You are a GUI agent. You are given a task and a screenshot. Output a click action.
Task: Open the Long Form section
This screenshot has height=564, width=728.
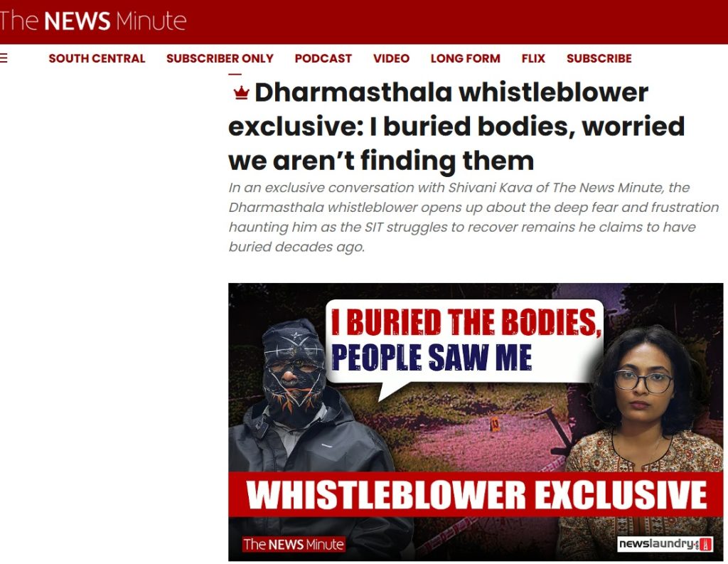click(465, 58)
